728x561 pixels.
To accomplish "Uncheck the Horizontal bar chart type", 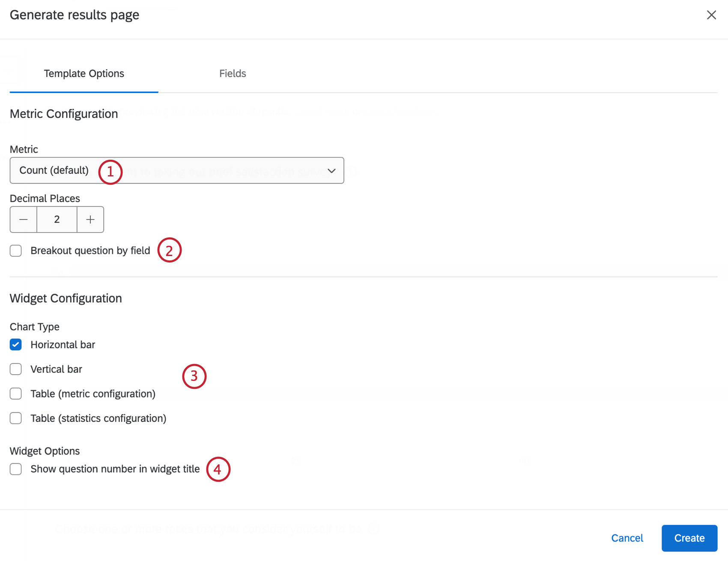I will point(15,344).
